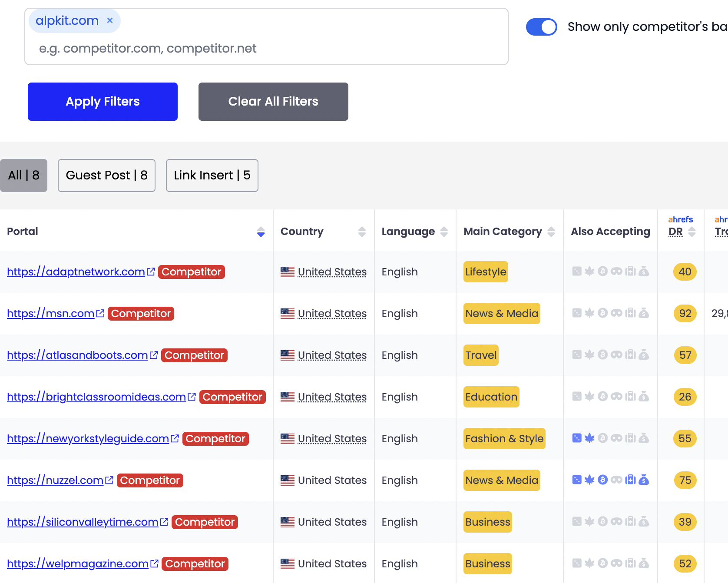Sort by Main Category column arrows
Screen dimensions: 728x583
tap(551, 232)
